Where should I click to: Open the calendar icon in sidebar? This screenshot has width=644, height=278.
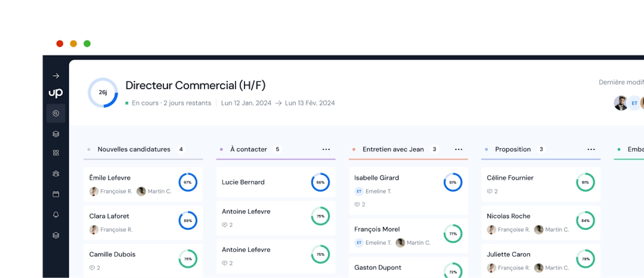(56, 194)
